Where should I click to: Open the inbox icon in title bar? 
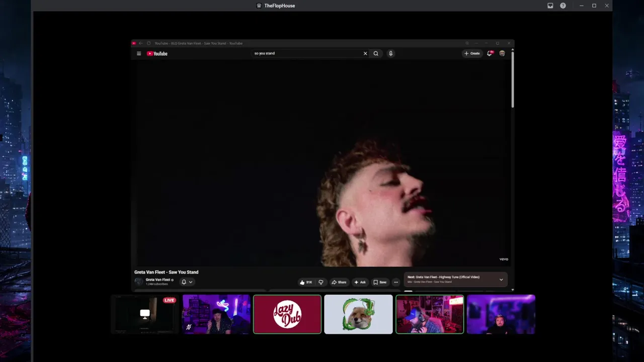[550, 6]
